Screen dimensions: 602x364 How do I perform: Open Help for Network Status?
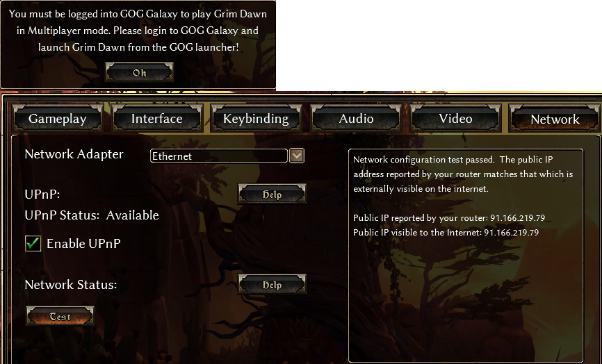click(272, 285)
